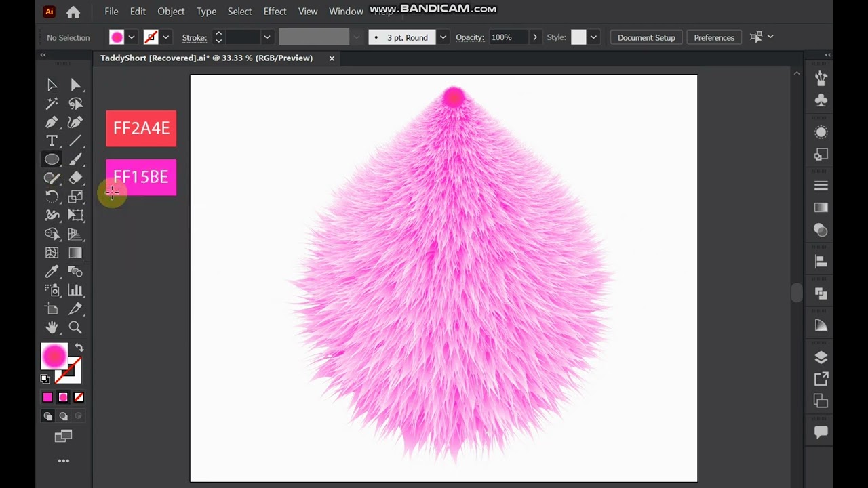Select the Lasso tool
The image size is (868, 488).
75,104
